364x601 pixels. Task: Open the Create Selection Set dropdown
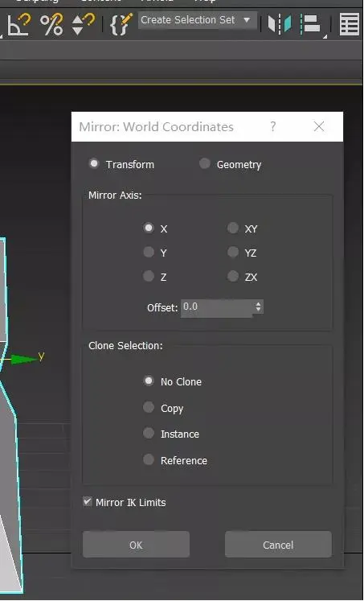click(198, 20)
